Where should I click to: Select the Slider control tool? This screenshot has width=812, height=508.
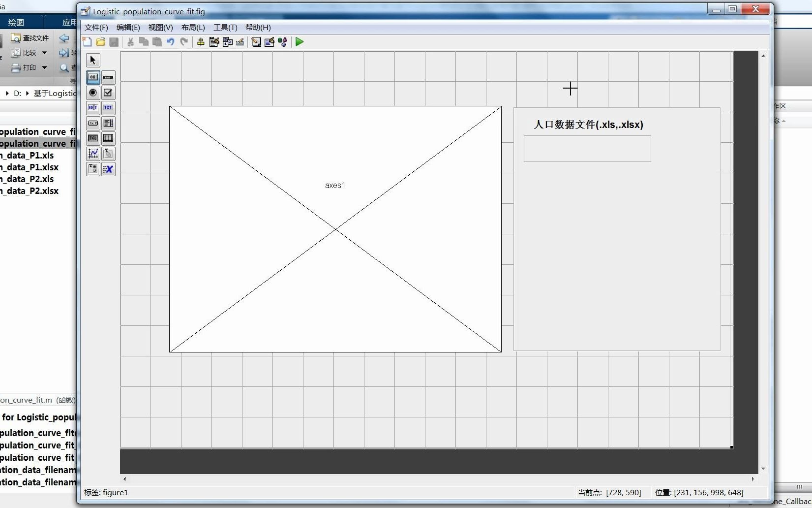coord(108,77)
